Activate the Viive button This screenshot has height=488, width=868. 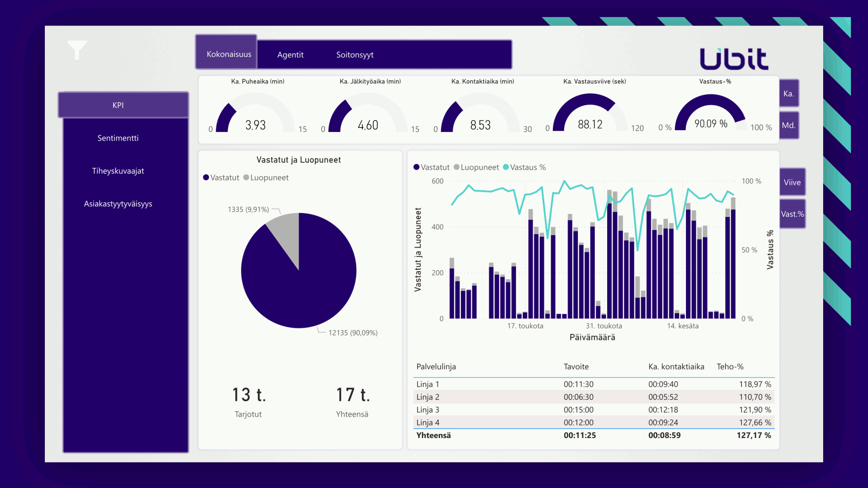click(x=792, y=182)
